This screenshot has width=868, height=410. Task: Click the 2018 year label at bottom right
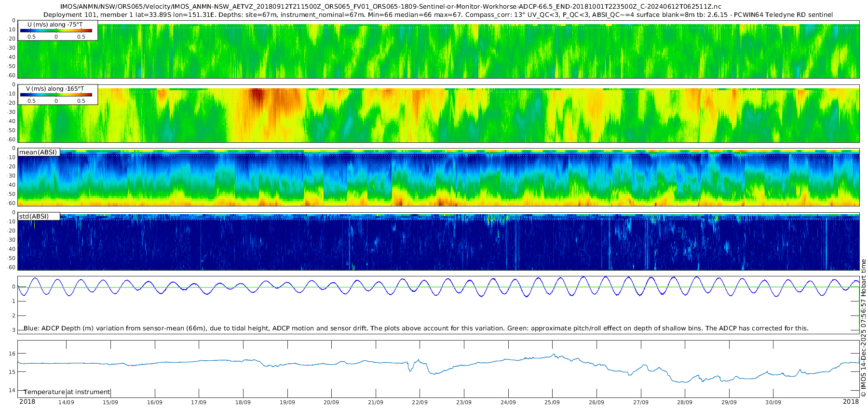(x=851, y=402)
